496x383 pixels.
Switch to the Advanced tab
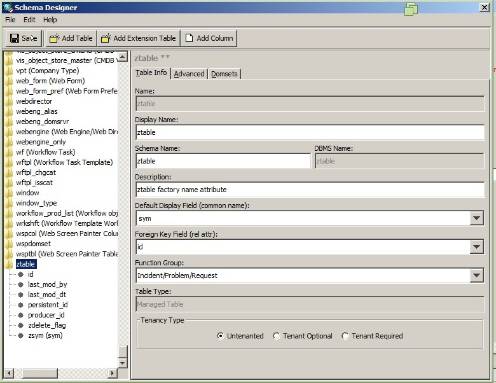click(189, 74)
